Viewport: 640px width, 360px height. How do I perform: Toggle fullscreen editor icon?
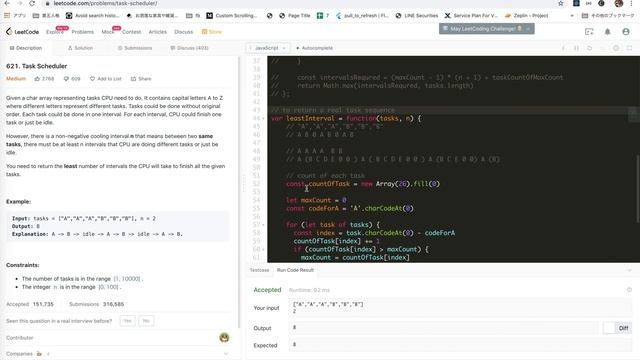(629, 48)
